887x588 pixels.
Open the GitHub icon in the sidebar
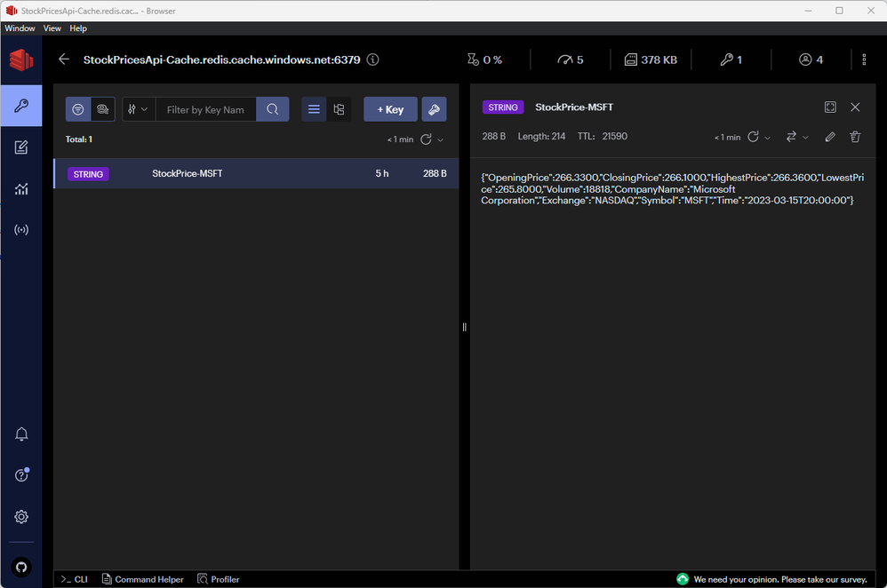pyautogui.click(x=21, y=567)
